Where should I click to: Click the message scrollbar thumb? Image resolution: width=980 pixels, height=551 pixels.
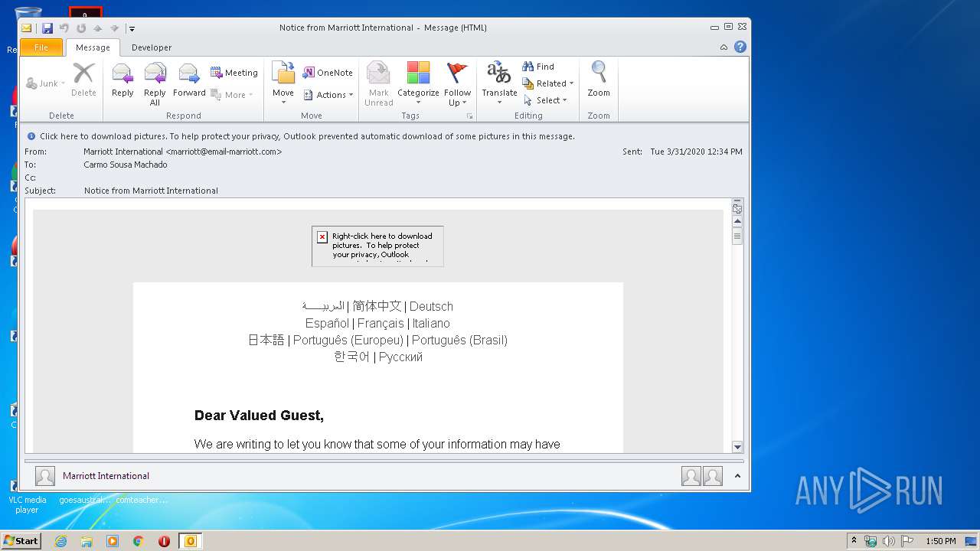[737, 236]
